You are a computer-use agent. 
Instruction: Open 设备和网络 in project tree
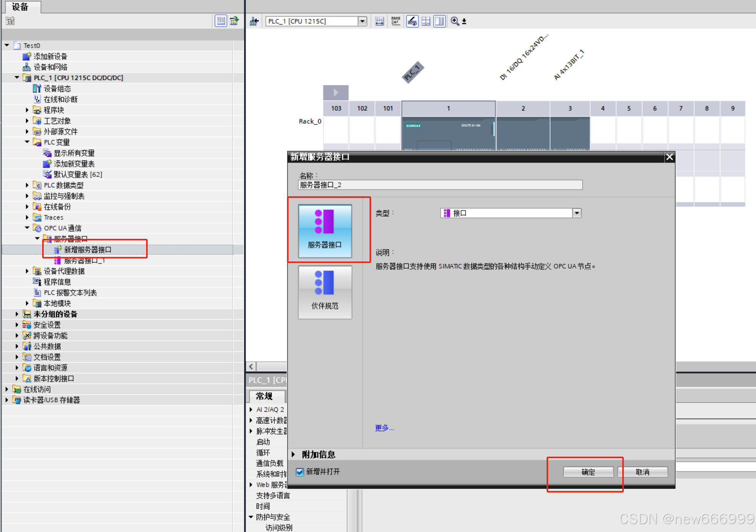(50, 67)
